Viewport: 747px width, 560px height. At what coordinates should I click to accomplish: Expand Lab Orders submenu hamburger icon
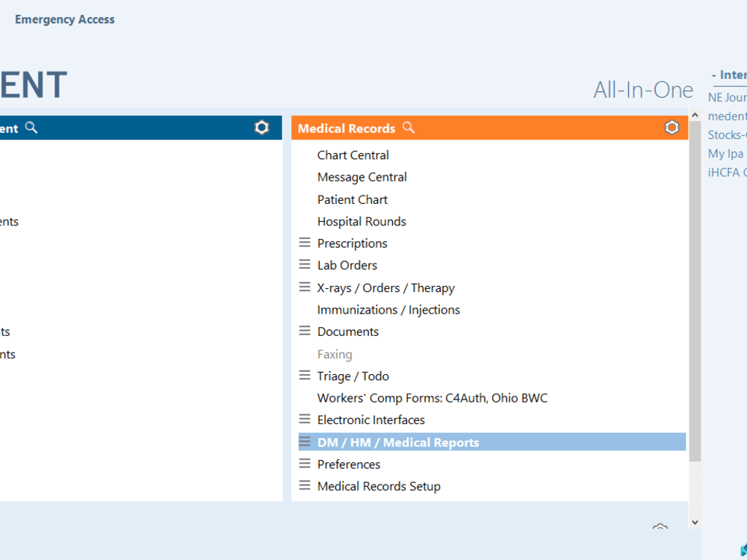pos(305,265)
